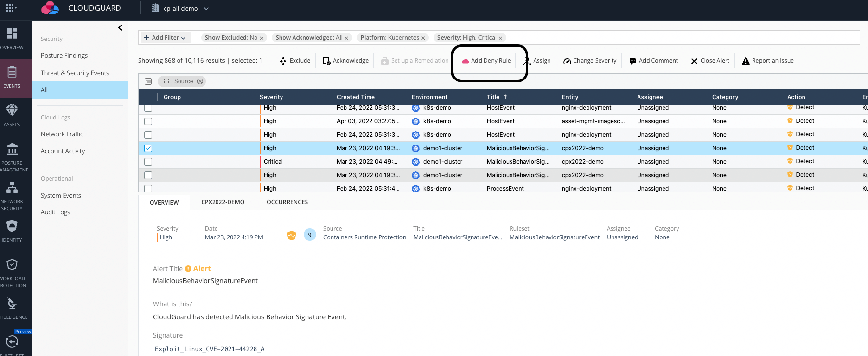Open Posture Management from the sidebar

[x=12, y=158]
